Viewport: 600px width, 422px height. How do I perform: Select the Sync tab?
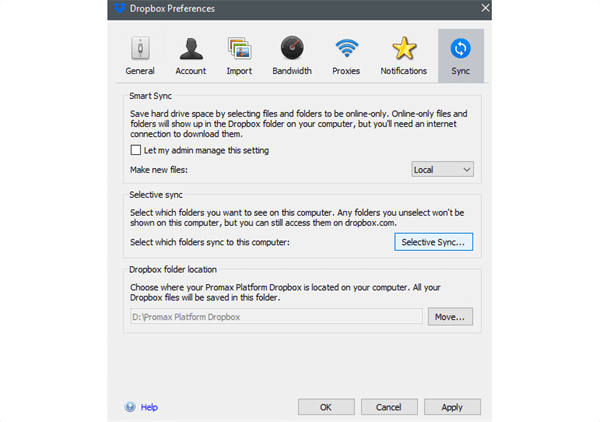(460, 55)
